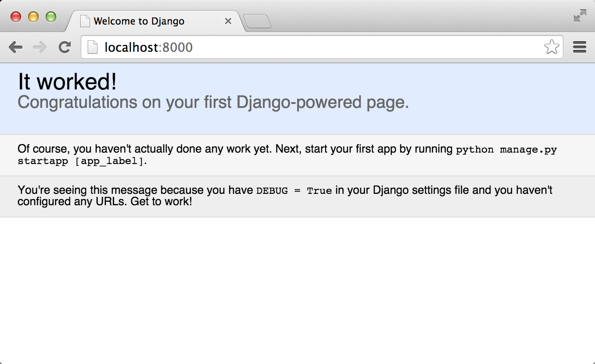Go back using the browser back arrow
The height and width of the screenshot is (364, 595).
click(15, 47)
